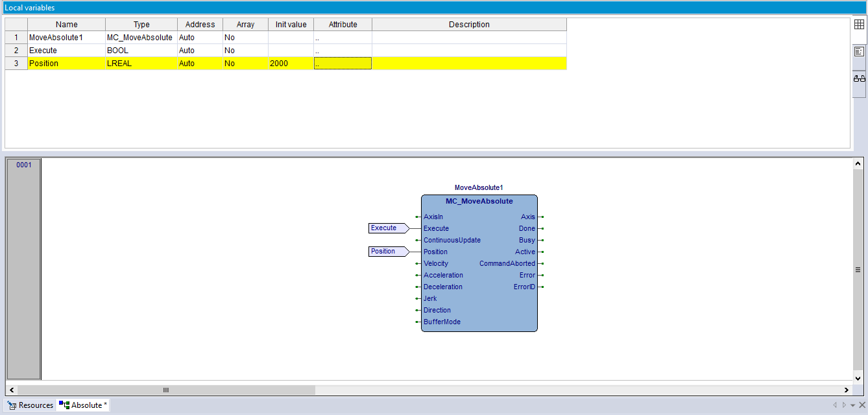Image resolution: width=868 pixels, height=415 pixels.
Task: Open the tab list dropdown arrow
Action: [x=853, y=405]
